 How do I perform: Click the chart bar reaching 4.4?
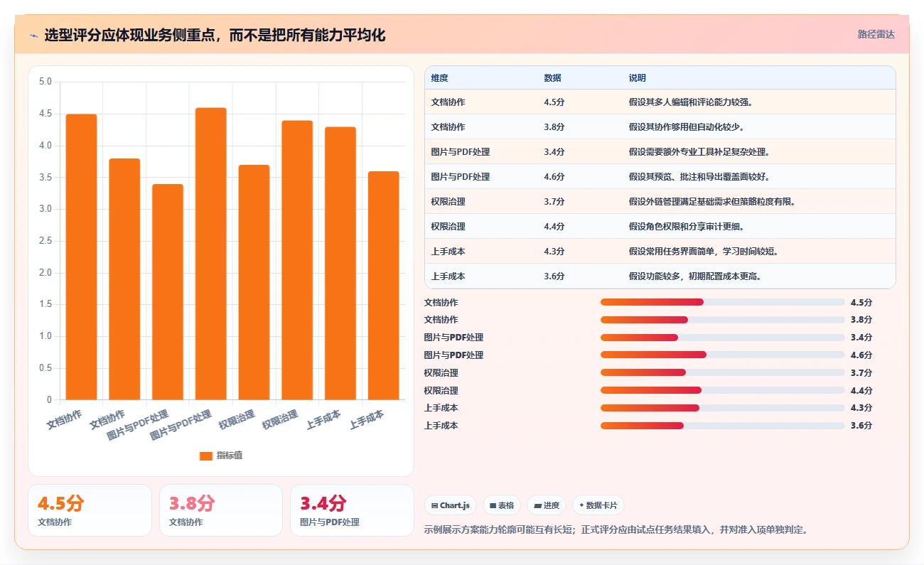tap(297, 260)
